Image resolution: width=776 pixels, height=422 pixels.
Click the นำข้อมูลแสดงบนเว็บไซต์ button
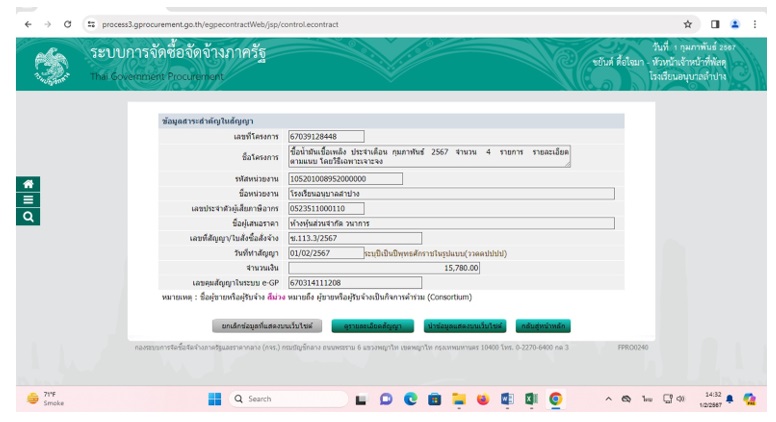tap(465, 326)
